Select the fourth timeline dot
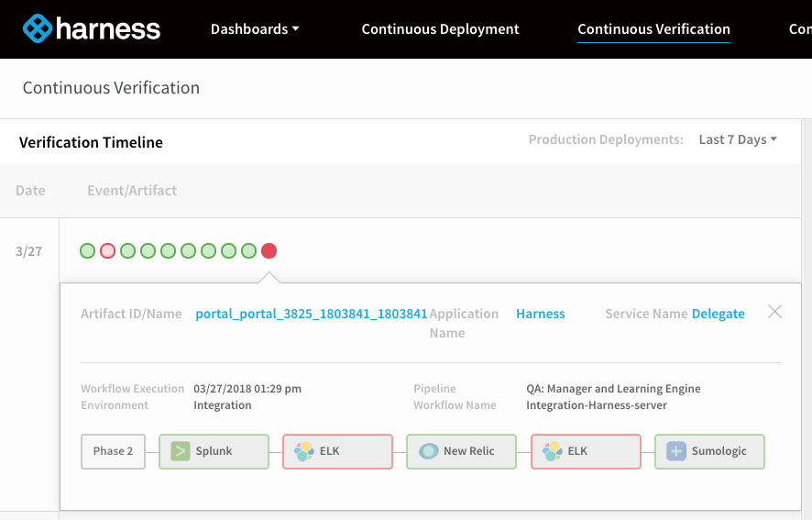 coord(148,251)
